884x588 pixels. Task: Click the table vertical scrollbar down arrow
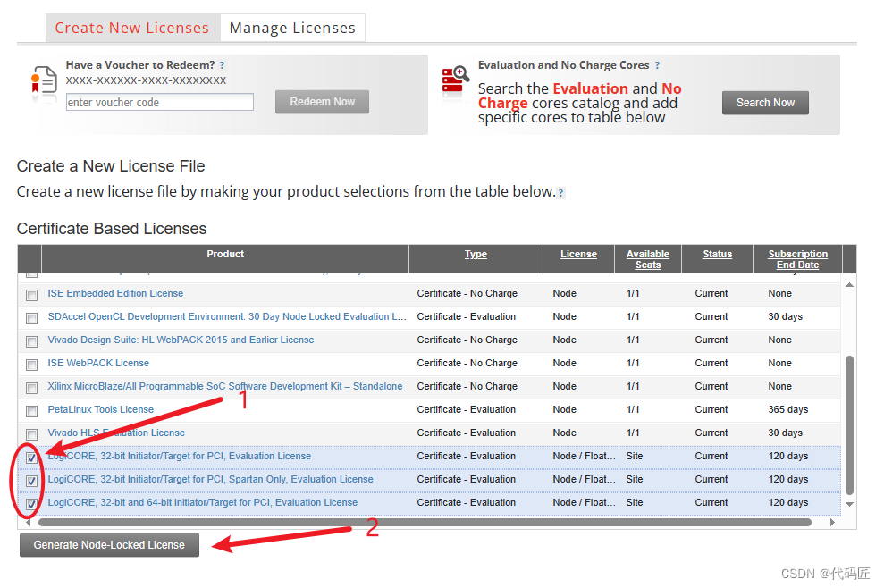pyautogui.click(x=849, y=504)
